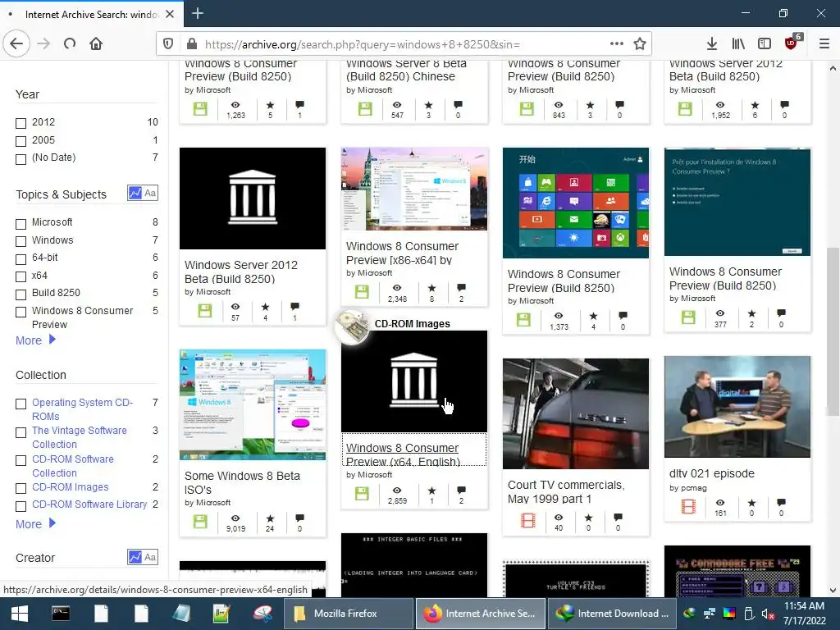The height and width of the screenshot is (630, 840).
Task: Click scrollbar up arrow at top right
Action: (833, 69)
